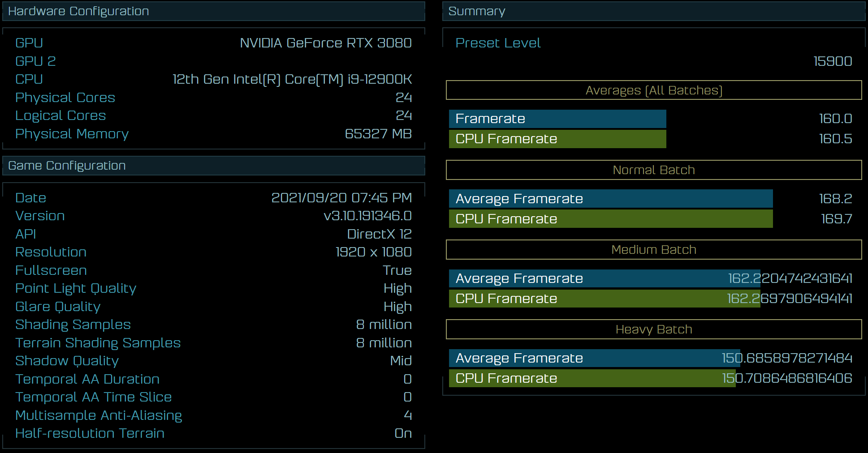This screenshot has height=453, width=868.
Task: Click the DirectX 12 API value
Action: [x=379, y=234]
